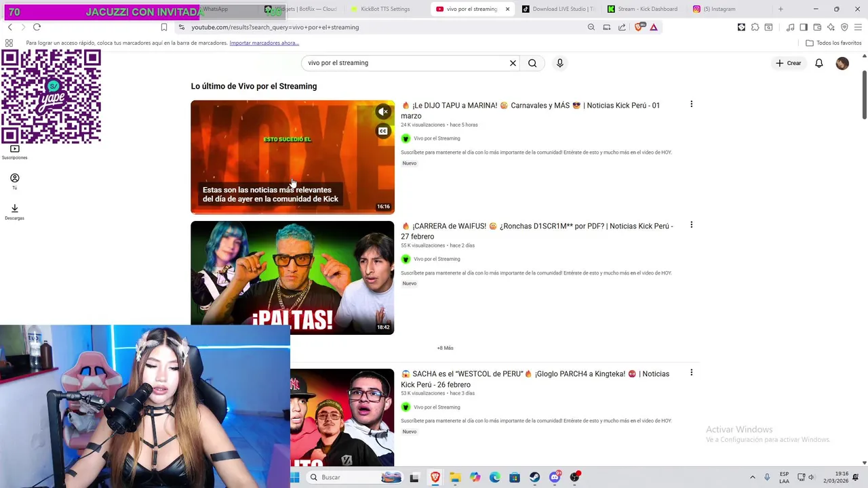
Task: Open the YouTube account avatar menu
Action: click(842, 63)
